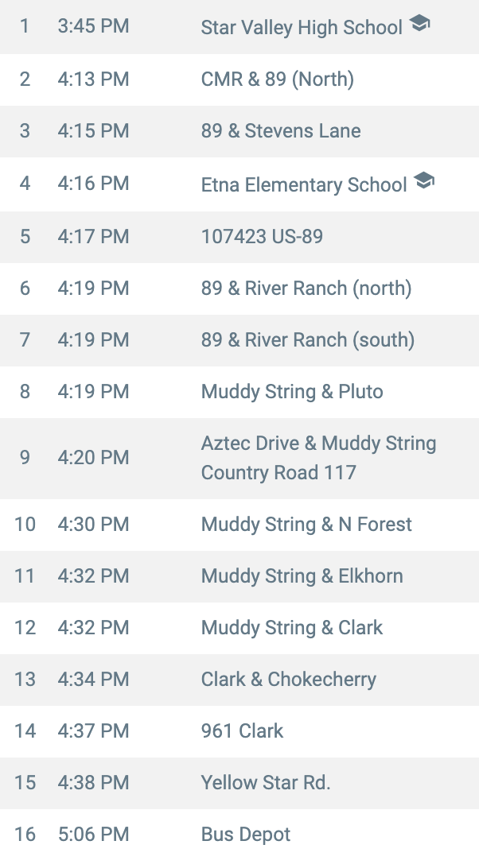Select the Clark & Chokecherry stop
This screenshot has width=479, height=868.
click(288, 680)
